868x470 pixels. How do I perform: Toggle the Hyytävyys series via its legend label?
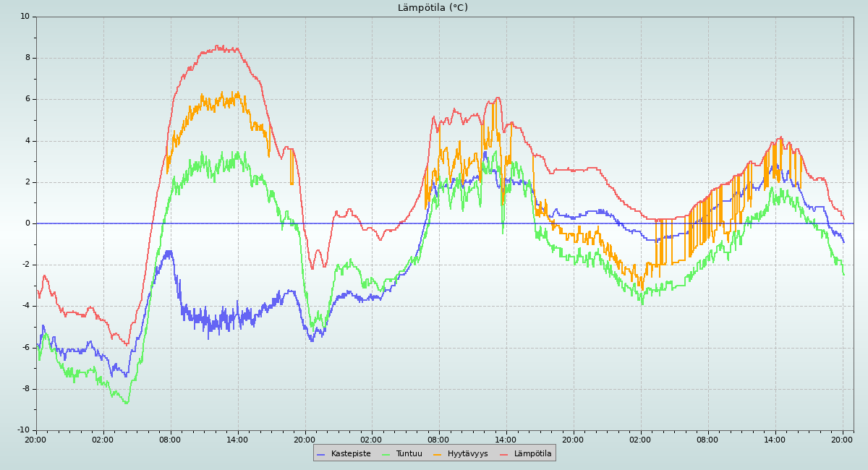pos(467,454)
